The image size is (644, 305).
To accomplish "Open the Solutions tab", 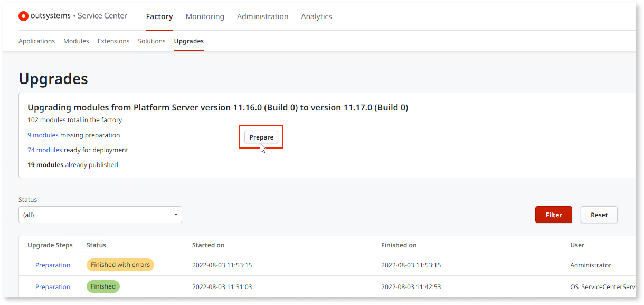I will click(x=151, y=41).
